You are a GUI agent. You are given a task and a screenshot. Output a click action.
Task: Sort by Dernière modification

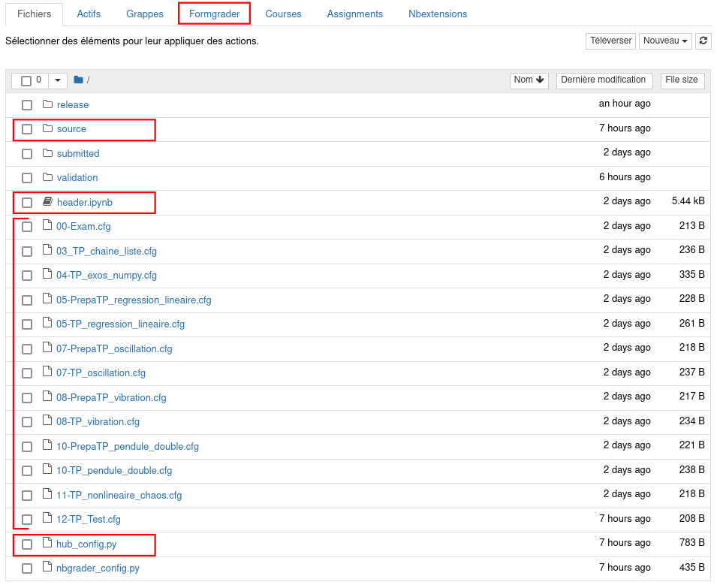604,80
